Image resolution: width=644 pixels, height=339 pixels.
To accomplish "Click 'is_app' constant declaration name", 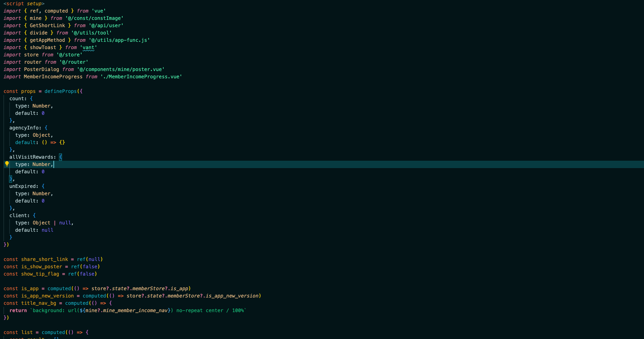I will pyautogui.click(x=30, y=288).
